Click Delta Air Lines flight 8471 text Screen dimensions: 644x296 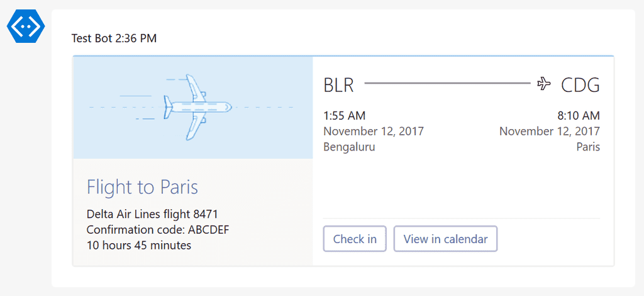click(152, 214)
